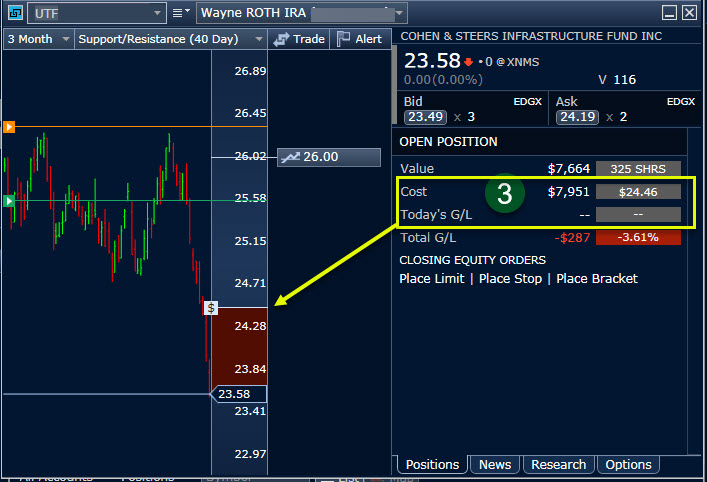Viewport: 707px width, 482px height.
Task: Click the Place Bracket order link
Action: (x=596, y=278)
